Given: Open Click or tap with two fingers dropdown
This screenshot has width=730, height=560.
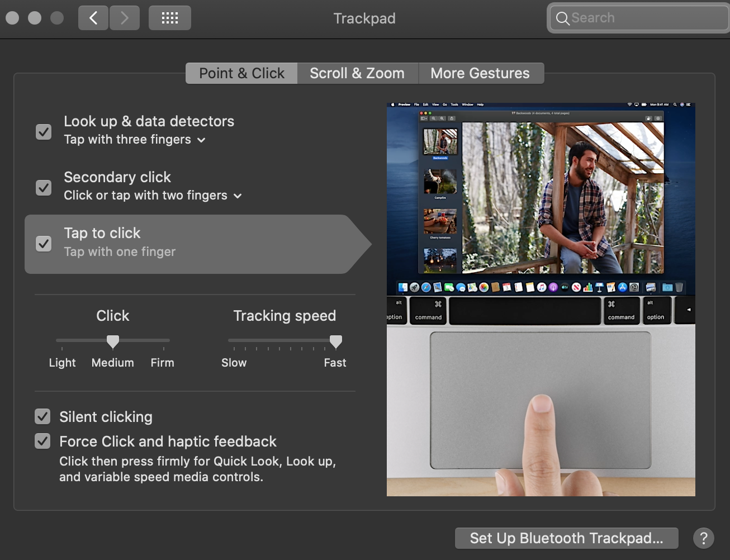Looking at the screenshot, I should coord(153,196).
